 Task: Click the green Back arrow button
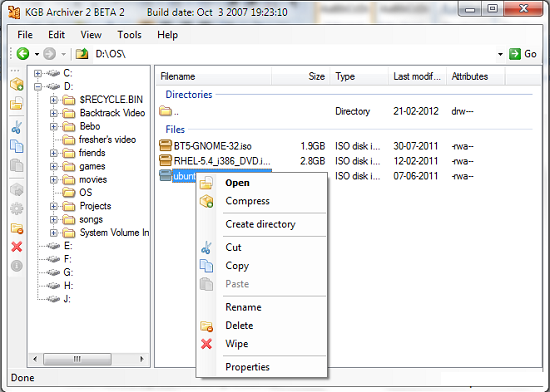[23, 54]
